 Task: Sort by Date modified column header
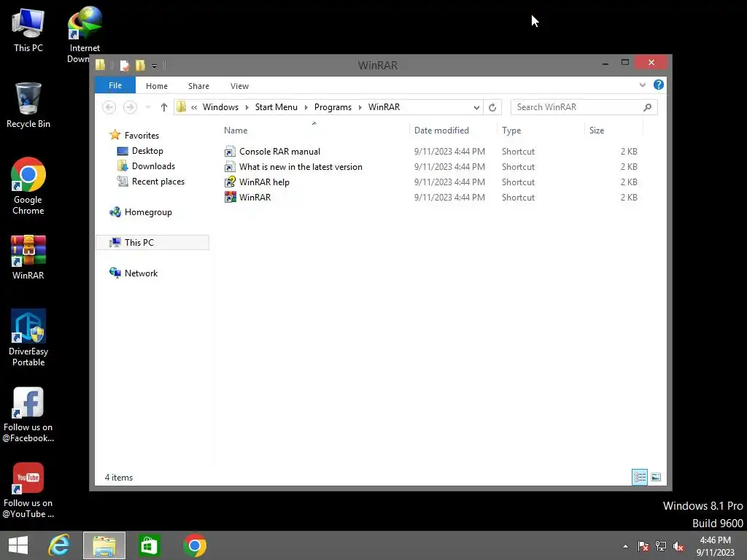click(441, 131)
